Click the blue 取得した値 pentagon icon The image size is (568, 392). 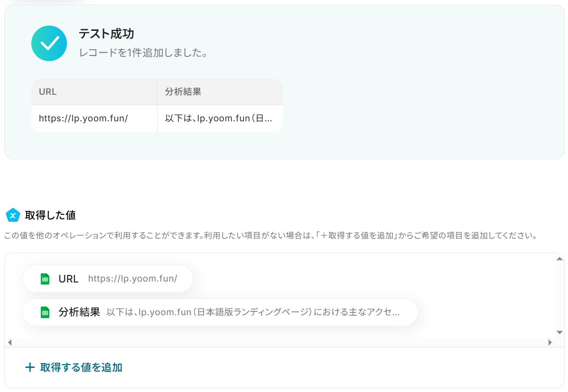(x=13, y=215)
